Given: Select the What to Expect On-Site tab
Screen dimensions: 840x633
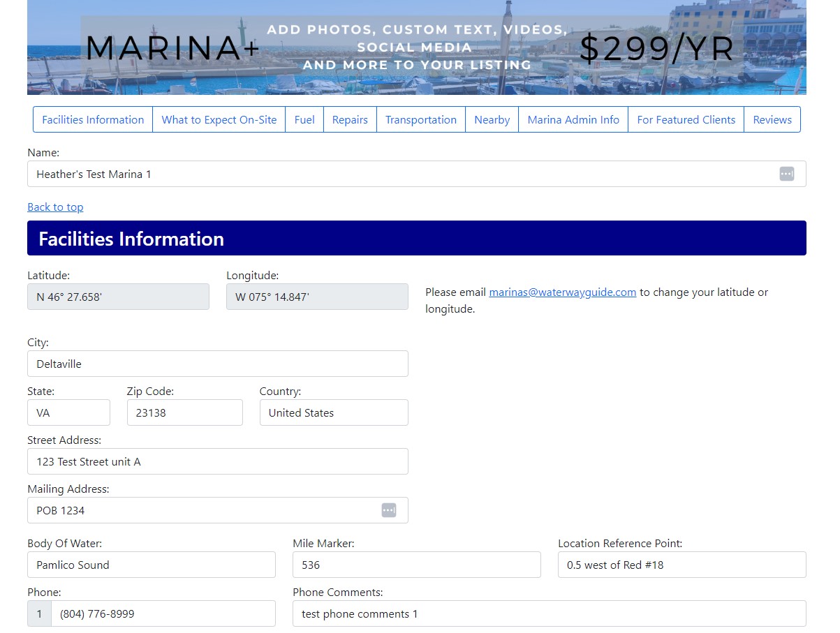Looking at the screenshot, I should [x=219, y=119].
